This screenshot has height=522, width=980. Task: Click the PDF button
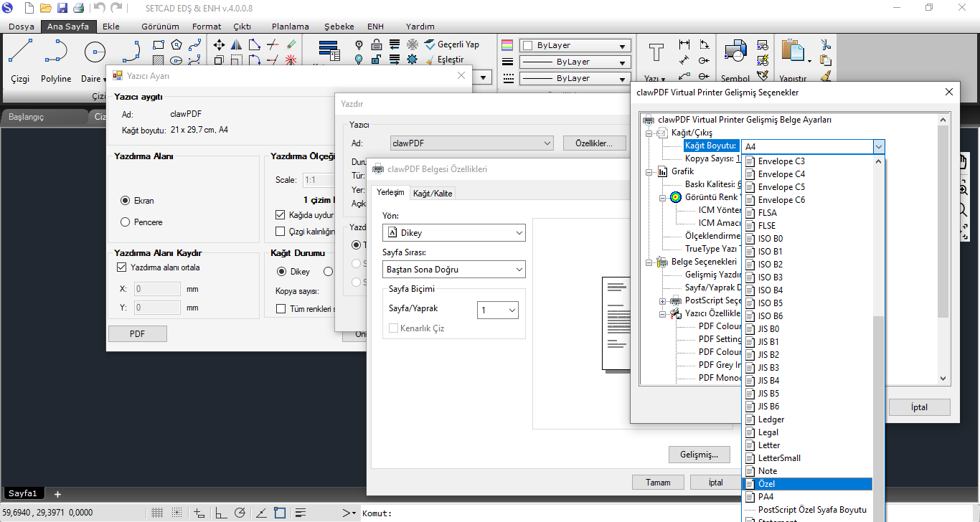click(137, 333)
